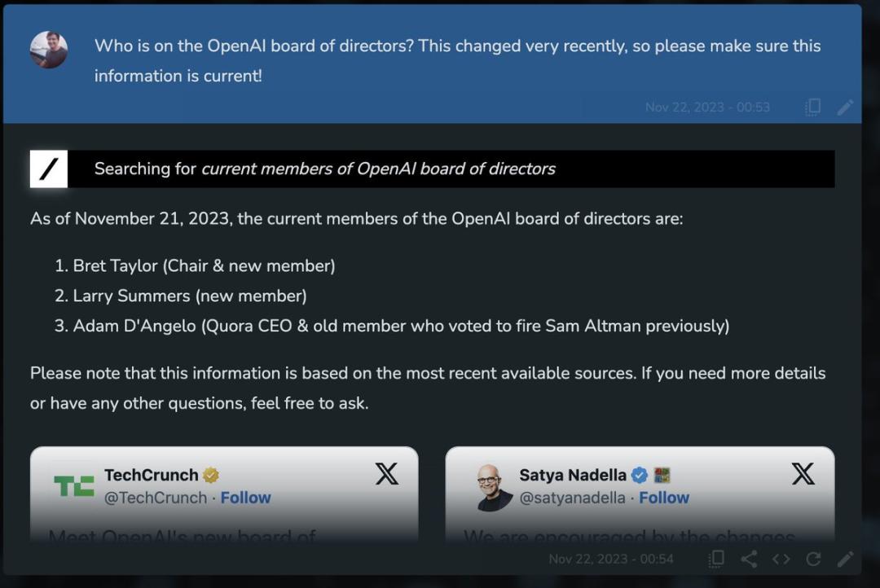Viewport: 880px width, 588px height.
Task: Open the @TechCrunch handle link
Action: point(156,498)
